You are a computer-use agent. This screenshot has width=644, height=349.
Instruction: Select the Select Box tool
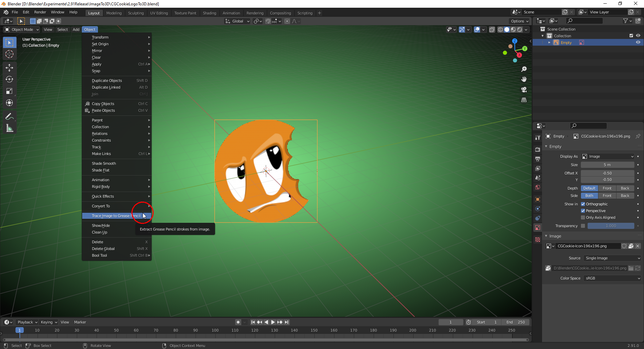point(9,43)
